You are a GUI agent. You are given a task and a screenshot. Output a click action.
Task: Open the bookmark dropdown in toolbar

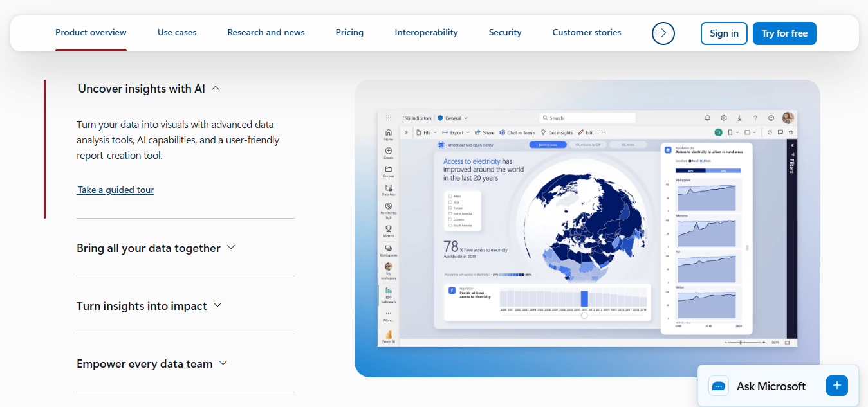coord(733,132)
